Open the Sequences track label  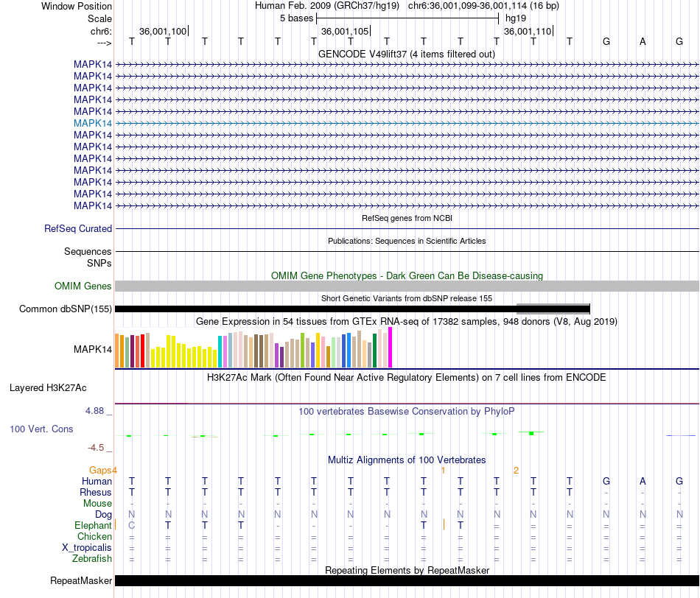pyautogui.click(x=88, y=251)
